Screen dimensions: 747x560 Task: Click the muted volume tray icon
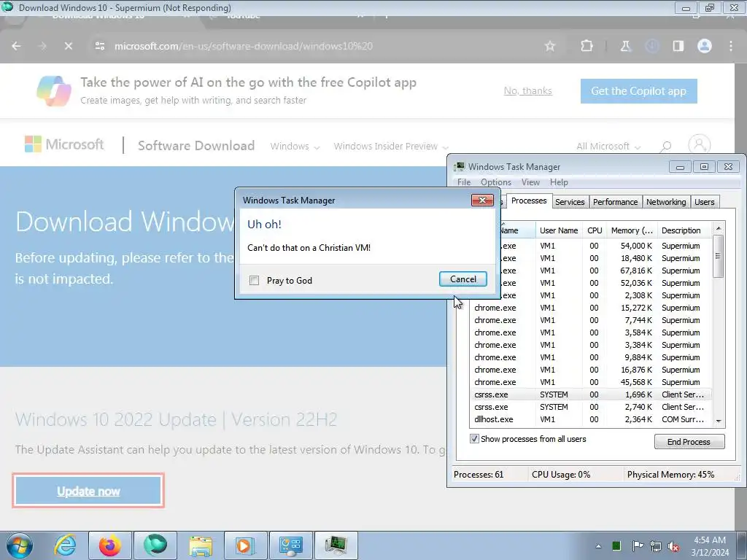pyautogui.click(x=673, y=546)
